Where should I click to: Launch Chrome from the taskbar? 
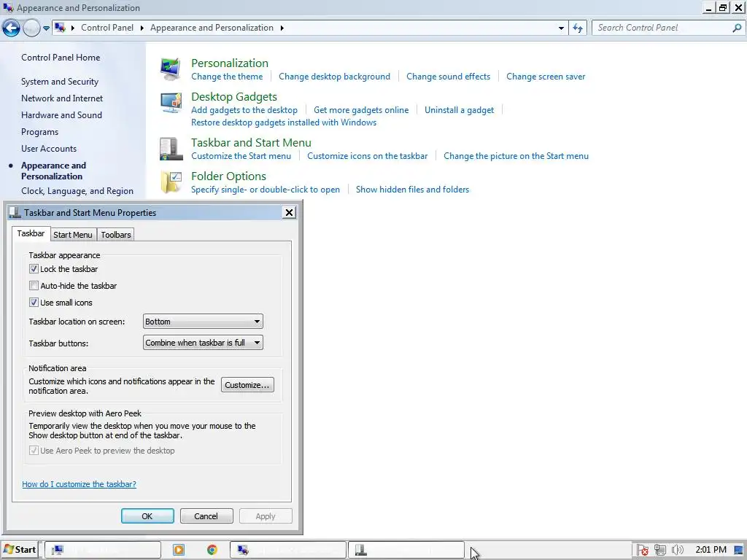pos(212,550)
